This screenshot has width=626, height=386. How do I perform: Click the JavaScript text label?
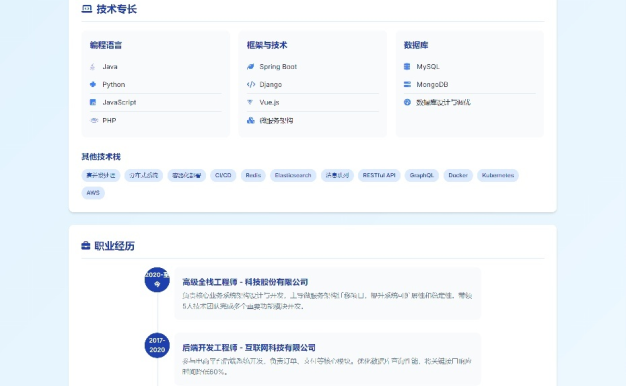click(x=119, y=102)
